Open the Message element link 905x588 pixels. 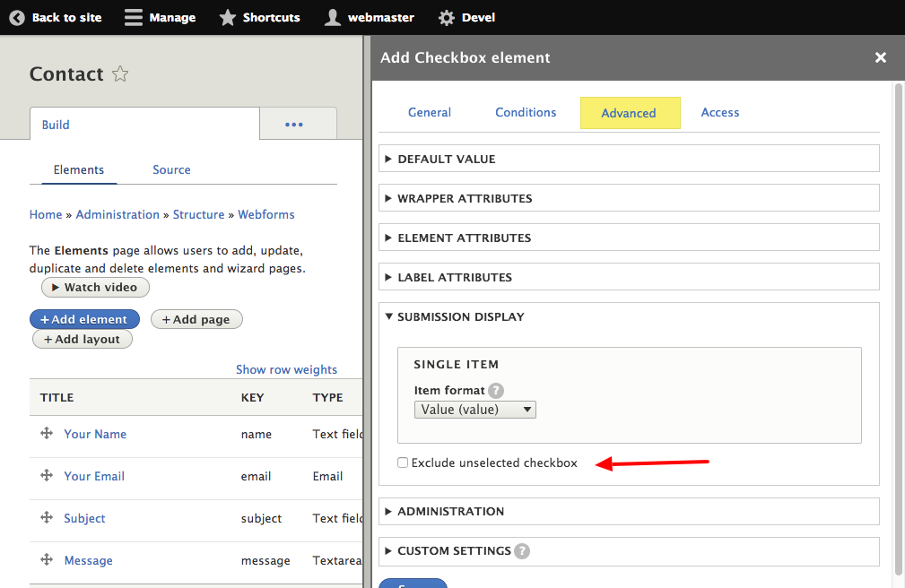(x=88, y=560)
